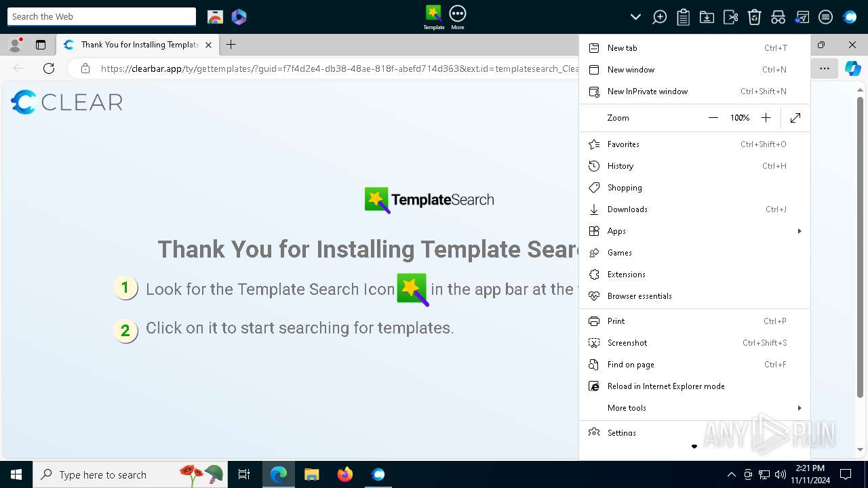This screenshot has width=868, height=488.
Task: Open the tab actions menu icon
Action: pos(41,45)
